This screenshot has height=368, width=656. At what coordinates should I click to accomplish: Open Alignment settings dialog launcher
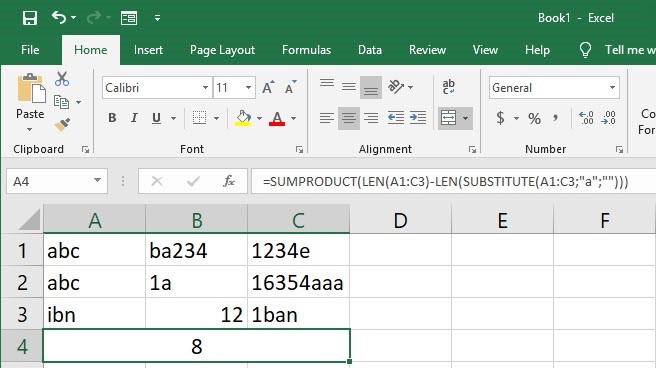point(472,149)
